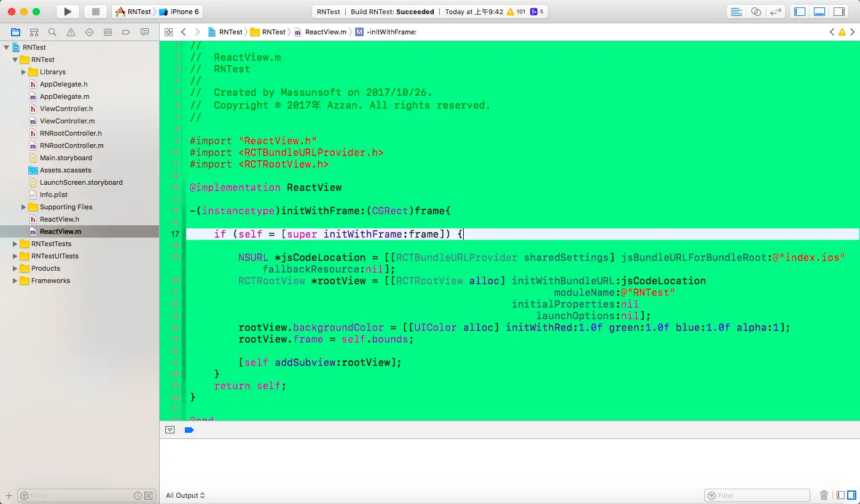Jump to previous issue in jump bar
The width and height of the screenshot is (860, 504).
pos(832,32)
